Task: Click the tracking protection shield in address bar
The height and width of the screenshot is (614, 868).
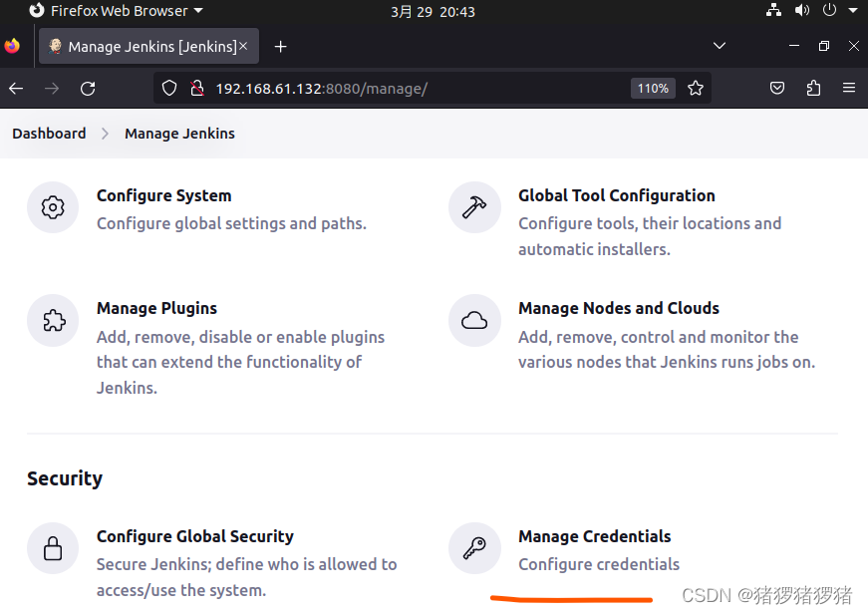Action: (169, 88)
